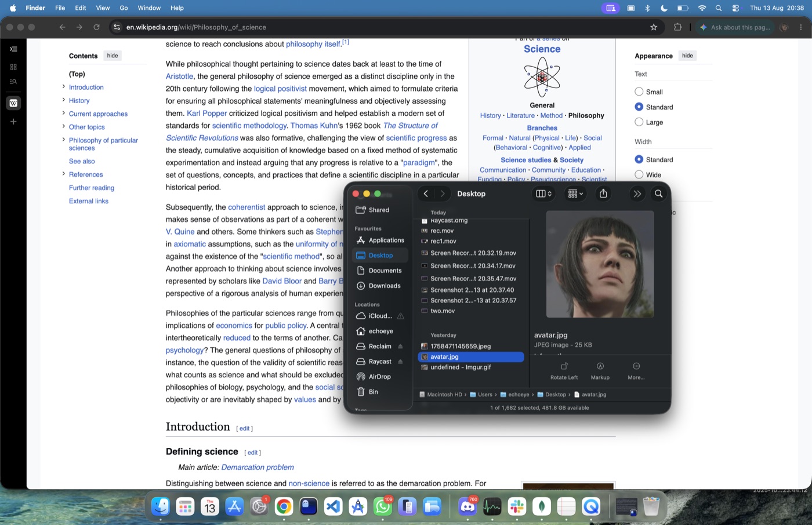Click the Wikipedia W sidebar icon
This screenshot has height=525, width=812.
(x=13, y=103)
